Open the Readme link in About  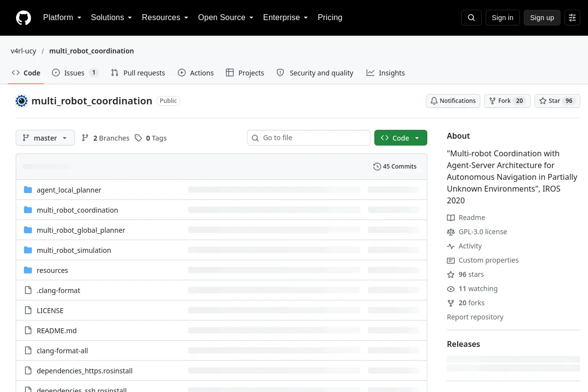(x=466, y=218)
